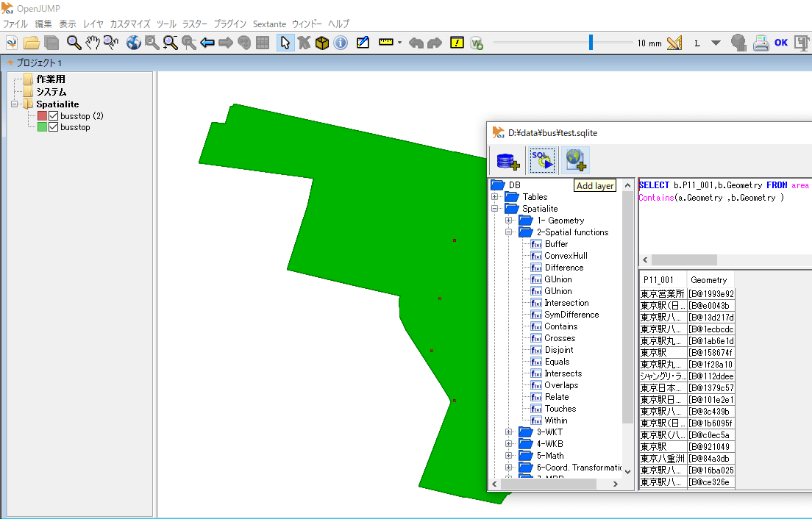Viewport: 812px width, 519px height.
Task: Click the paint roller icon at toolbar end
Action: [x=802, y=43]
